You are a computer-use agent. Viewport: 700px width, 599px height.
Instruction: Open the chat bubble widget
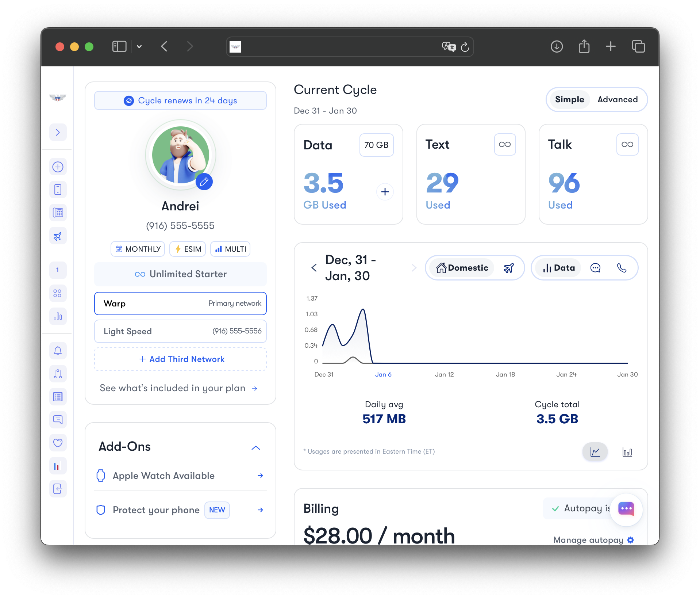626,509
